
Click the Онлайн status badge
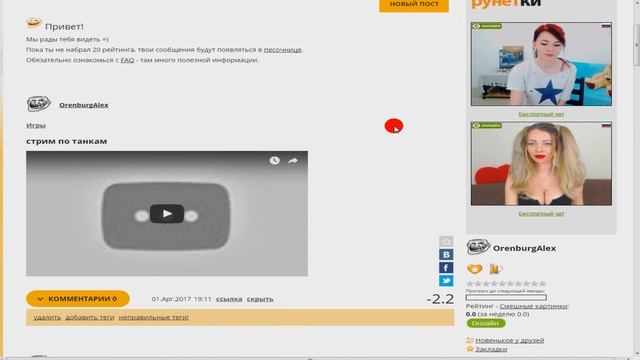pos(486,323)
